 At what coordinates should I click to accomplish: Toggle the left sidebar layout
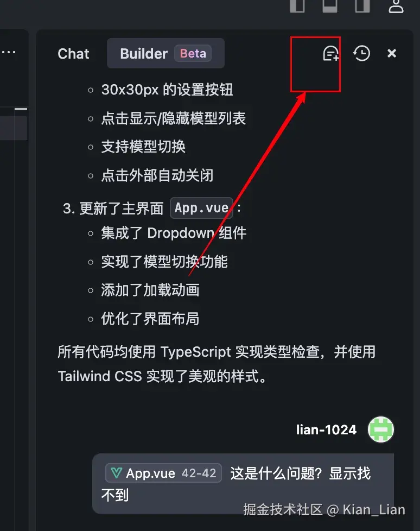tap(297, 6)
